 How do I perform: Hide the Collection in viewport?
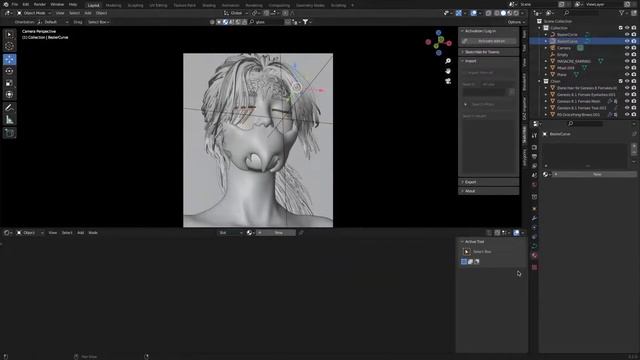(x=627, y=28)
